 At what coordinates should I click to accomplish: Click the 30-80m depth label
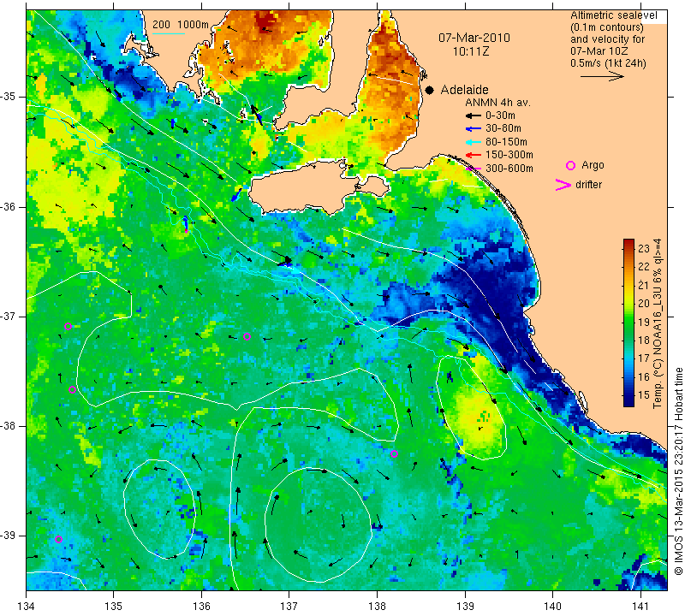click(503, 129)
